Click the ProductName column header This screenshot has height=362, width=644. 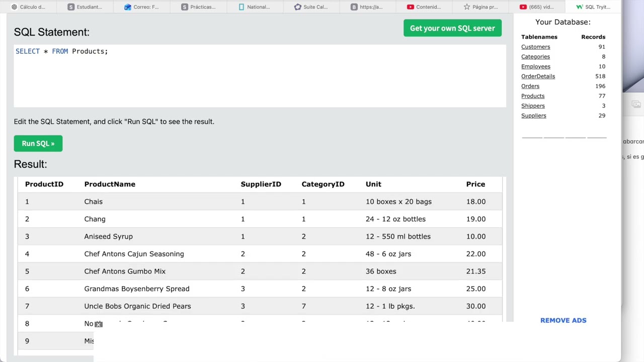[110, 184]
